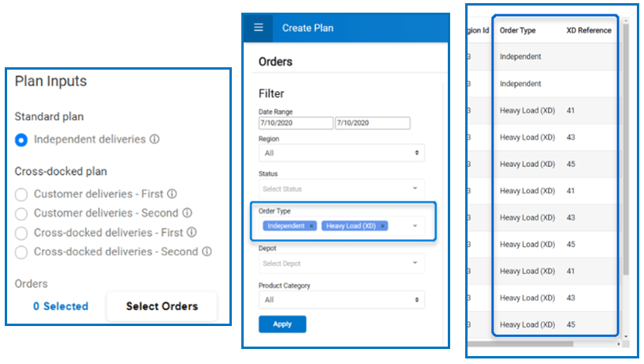Remove the Heavy Load (XD) tag
The image size is (644, 364).
click(x=383, y=226)
